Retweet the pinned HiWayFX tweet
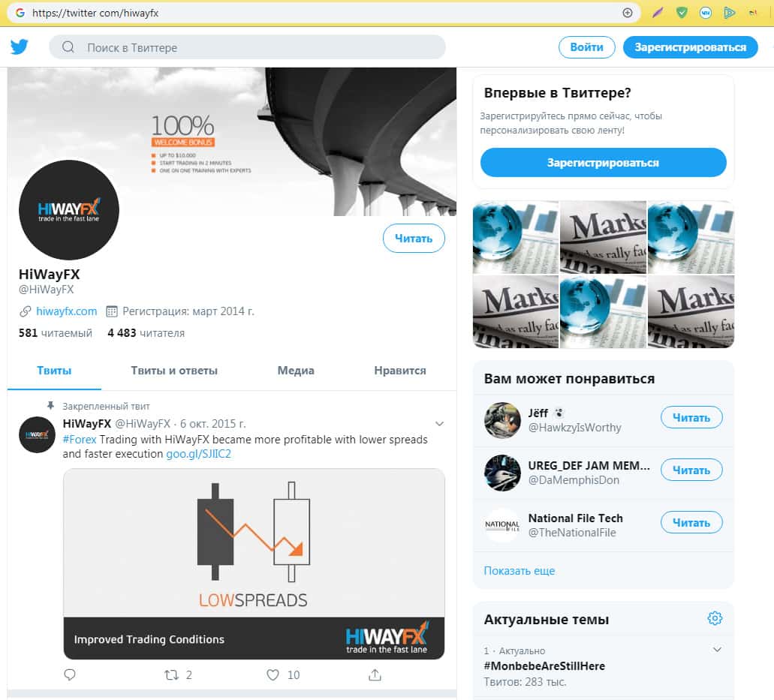 172,674
